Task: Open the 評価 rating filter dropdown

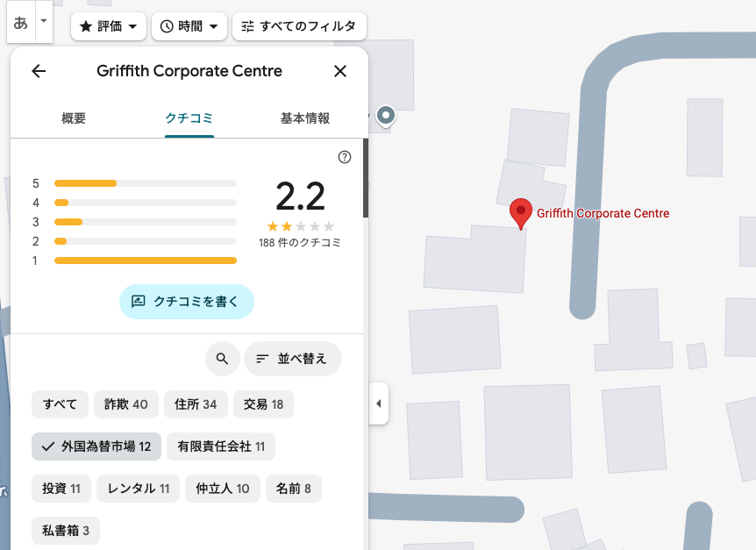Action: click(109, 26)
